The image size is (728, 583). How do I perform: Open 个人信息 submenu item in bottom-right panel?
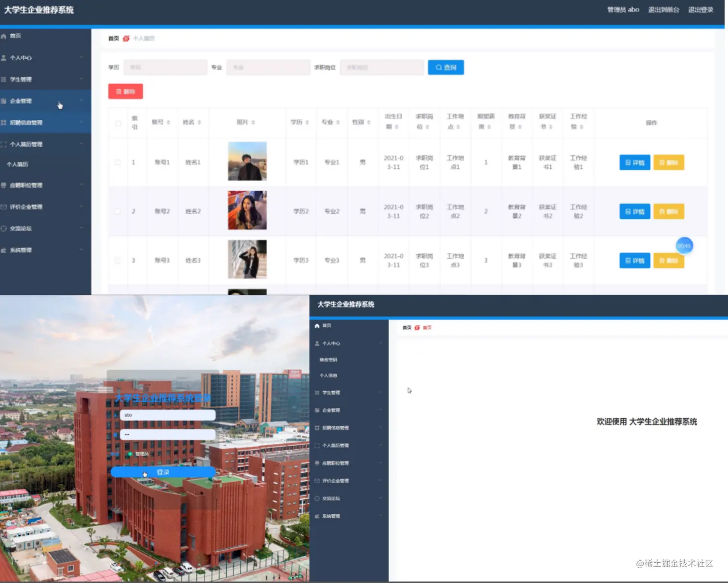click(328, 375)
